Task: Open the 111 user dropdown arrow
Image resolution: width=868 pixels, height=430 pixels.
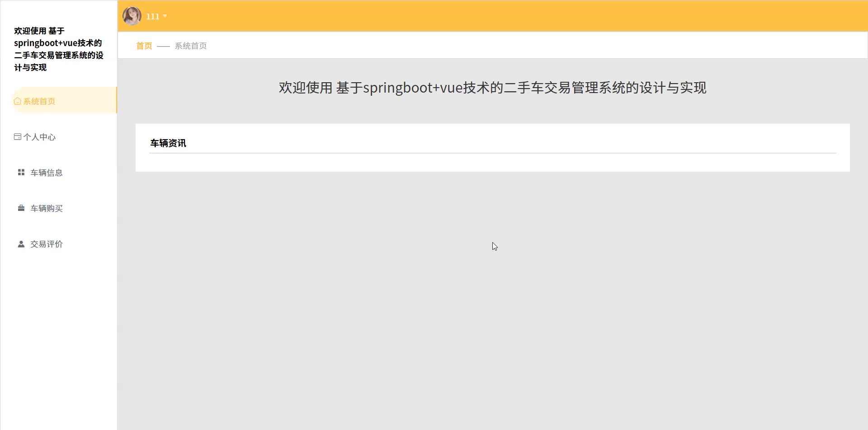Action: [165, 16]
